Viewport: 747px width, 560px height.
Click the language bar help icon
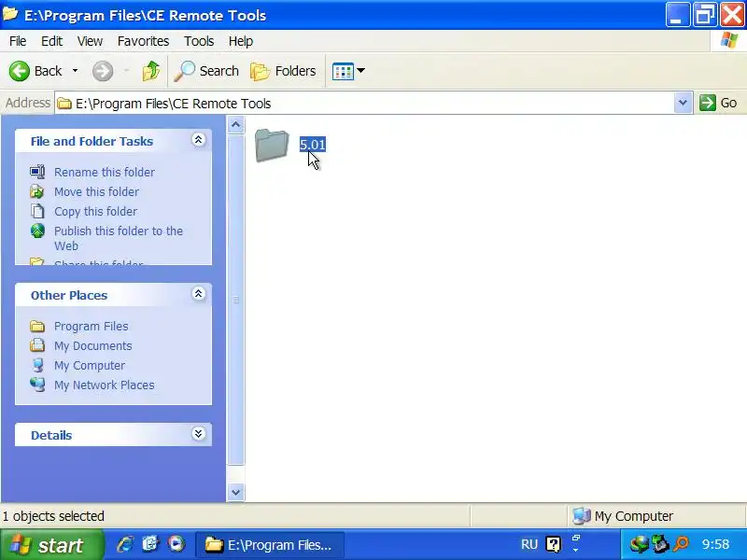553,544
